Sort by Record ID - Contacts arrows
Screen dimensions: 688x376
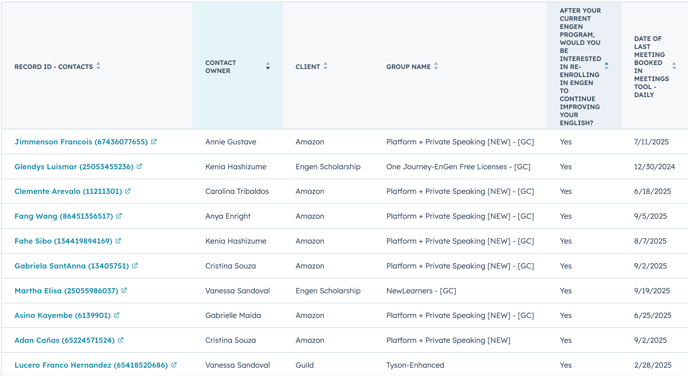pyautogui.click(x=98, y=66)
